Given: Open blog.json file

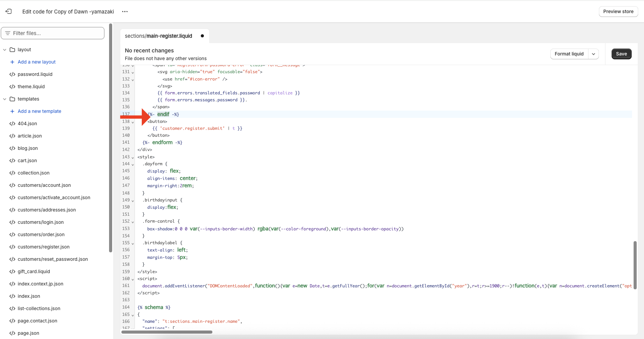Looking at the screenshot, I should tap(28, 148).
